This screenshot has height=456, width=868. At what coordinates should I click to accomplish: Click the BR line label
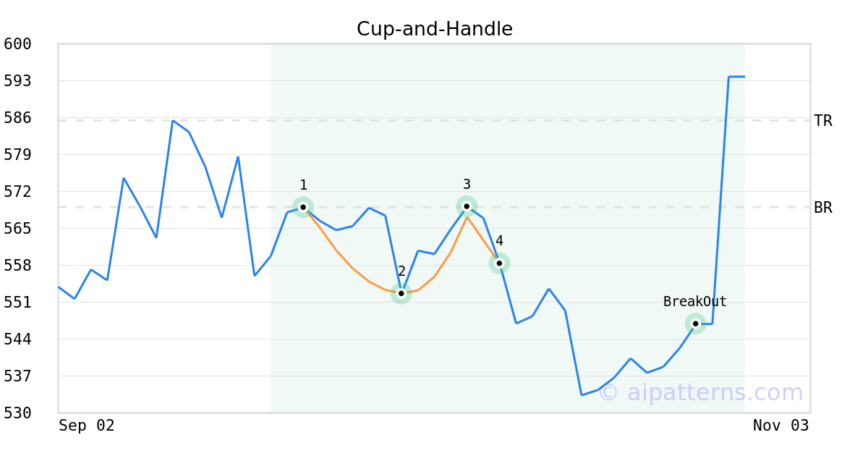coord(822,208)
